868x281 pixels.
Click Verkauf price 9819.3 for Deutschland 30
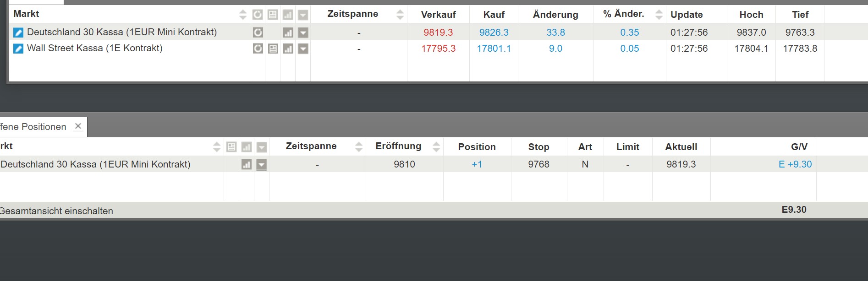(x=438, y=32)
